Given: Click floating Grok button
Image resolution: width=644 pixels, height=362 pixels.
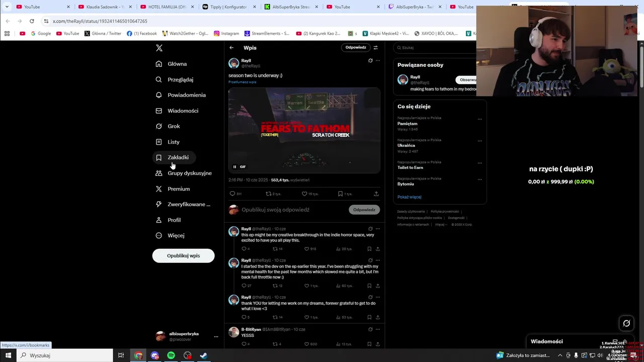Looking at the screenshot, I should 626,323.
